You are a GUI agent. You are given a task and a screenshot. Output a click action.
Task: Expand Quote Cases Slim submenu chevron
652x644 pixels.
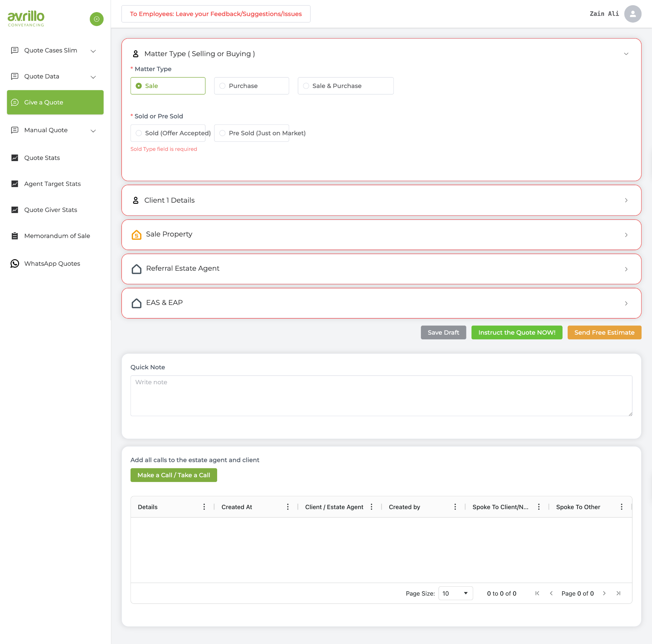pos(93,51)
